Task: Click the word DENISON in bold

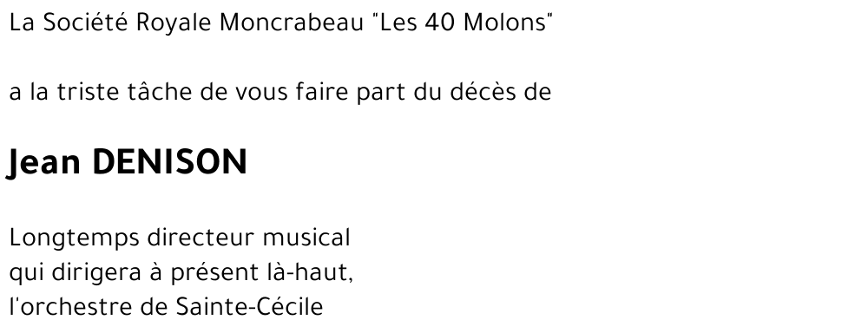Action: (x=169, y=162)
